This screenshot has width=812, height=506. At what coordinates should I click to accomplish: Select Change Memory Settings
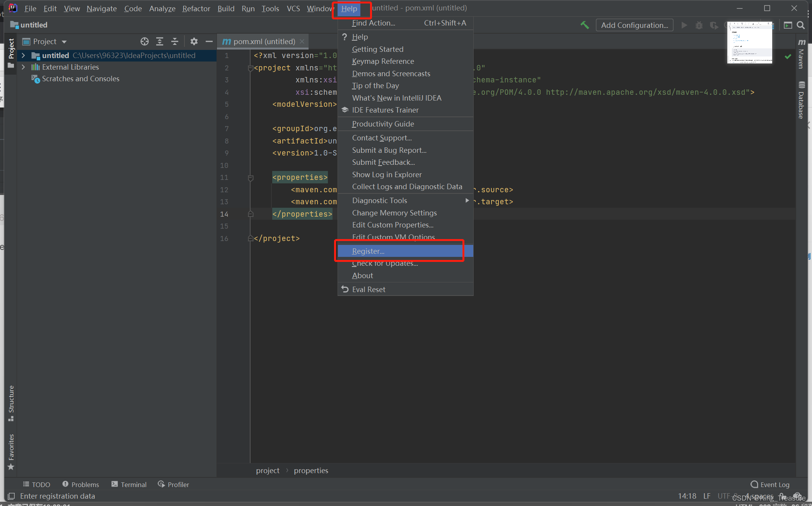click(405, 213)
